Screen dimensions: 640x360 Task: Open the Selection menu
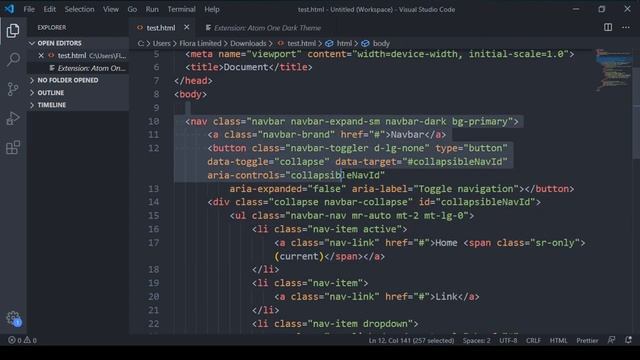point(79,9)
